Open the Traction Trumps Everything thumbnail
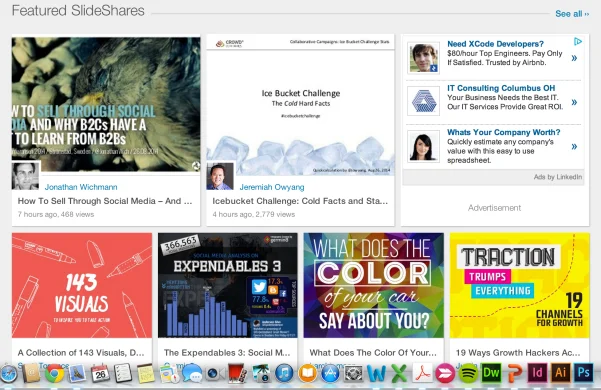The image size is (601, 390). (x=520, y=285)
